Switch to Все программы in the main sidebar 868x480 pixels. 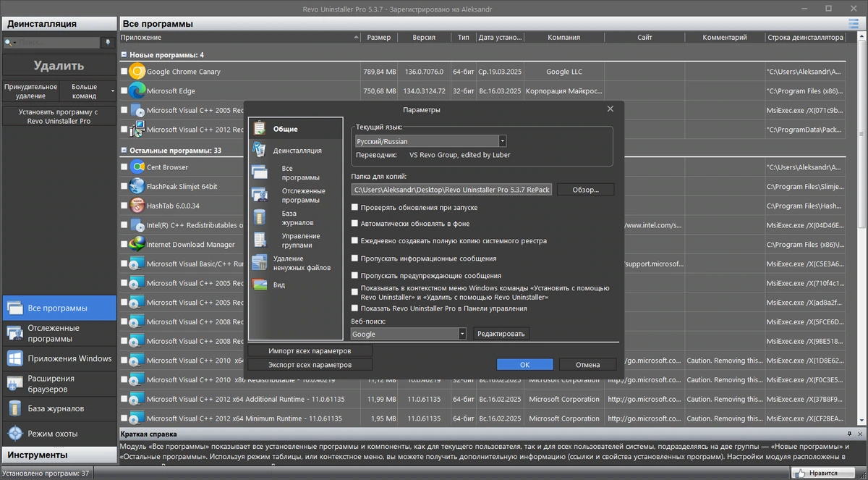click(x=59, y=308)
